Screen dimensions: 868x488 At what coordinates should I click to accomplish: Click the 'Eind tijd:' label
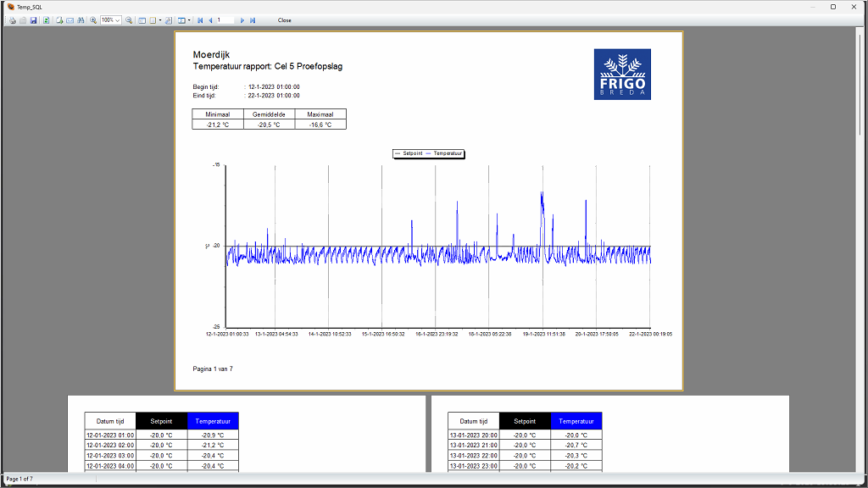click(x=204, y=96)
